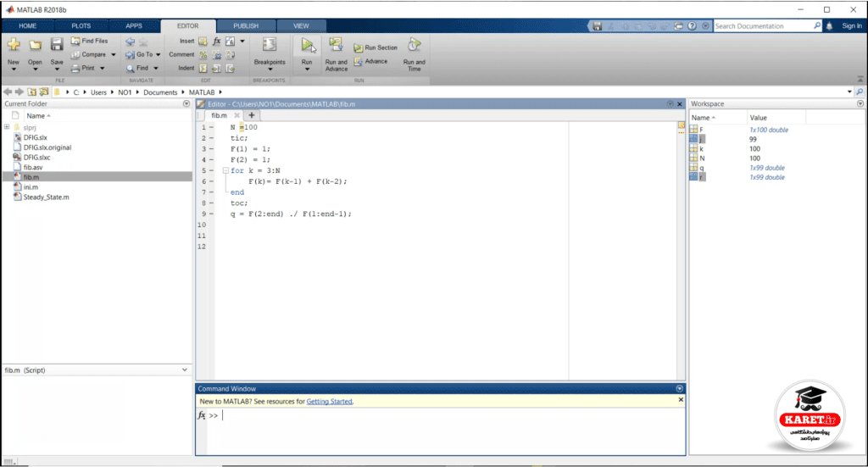Click the Uncomment icon beside the percent icon
This screenshot has width=868, height=467.
(x=216, y=55)
